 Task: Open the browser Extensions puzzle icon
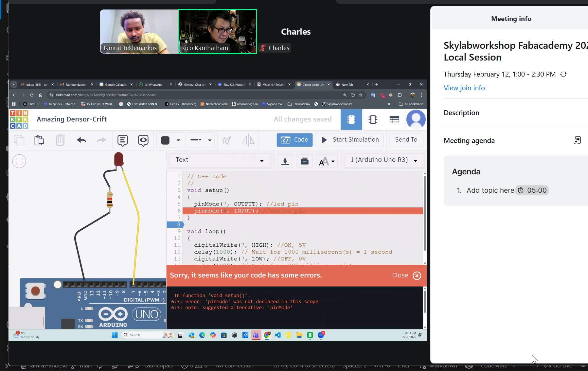click(400, 95)
